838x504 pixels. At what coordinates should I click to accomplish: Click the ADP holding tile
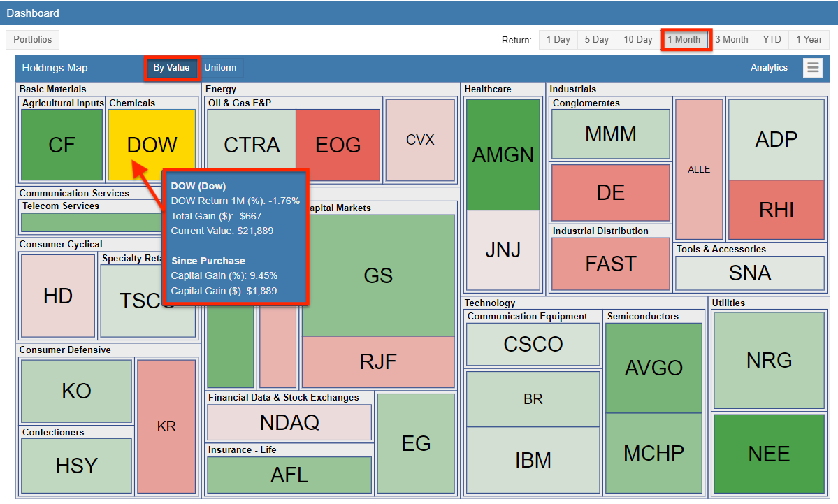coord(776,140)
